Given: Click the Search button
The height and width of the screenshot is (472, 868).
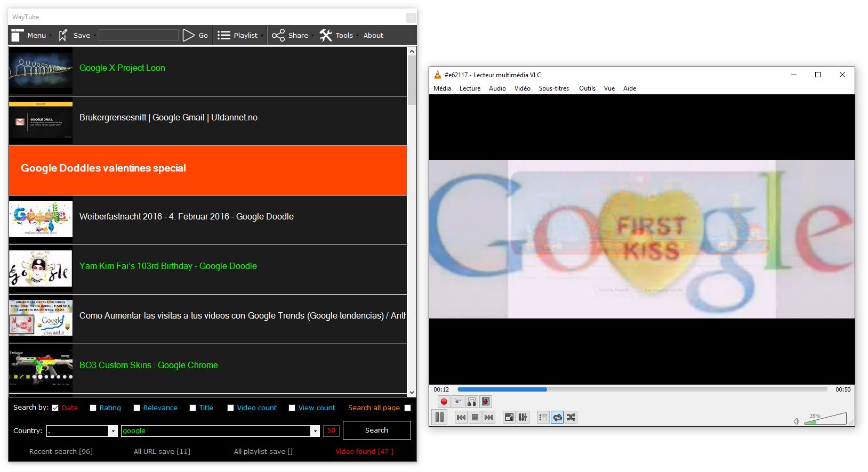Looking at the screenshot, I should pyautogui.click(x=376, y=430).
